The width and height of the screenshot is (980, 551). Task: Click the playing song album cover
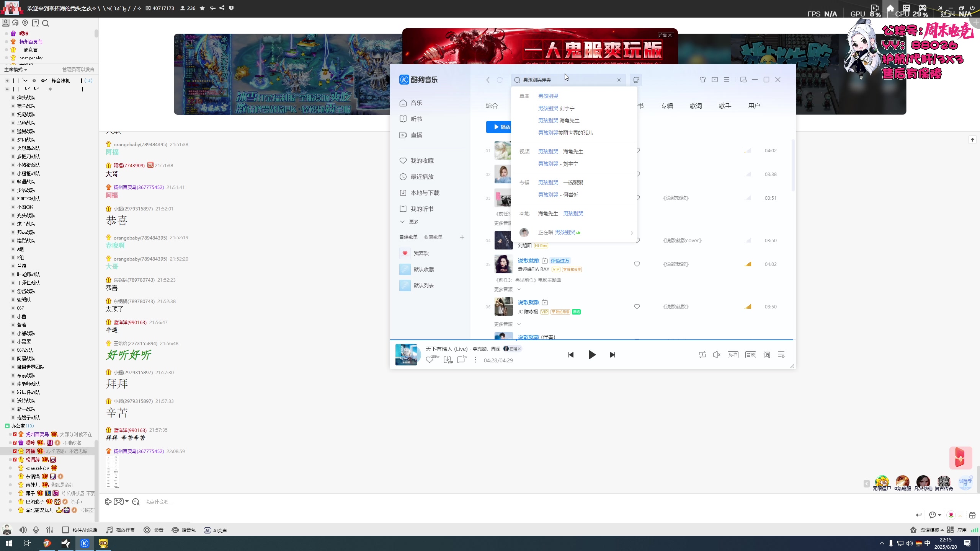click(x=406, y=354)
